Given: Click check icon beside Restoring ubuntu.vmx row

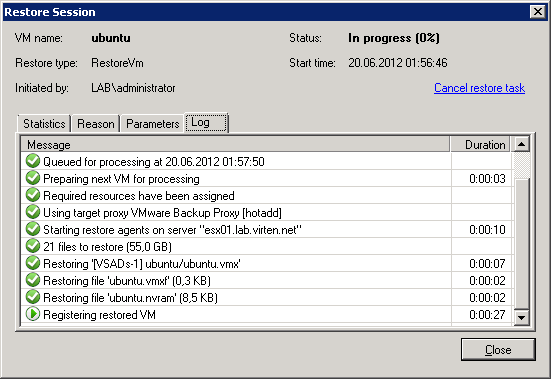Looking at the screenshot, I should coord(33,263).
